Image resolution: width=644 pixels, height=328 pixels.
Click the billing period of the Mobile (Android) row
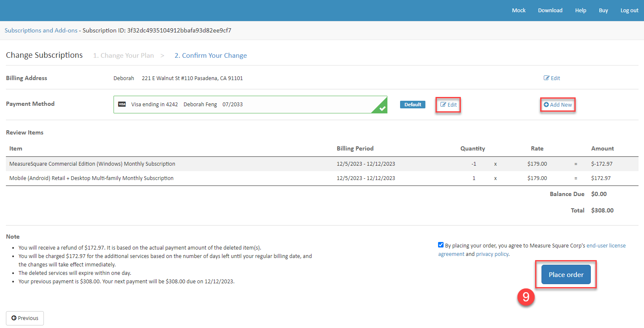(366, 178)
